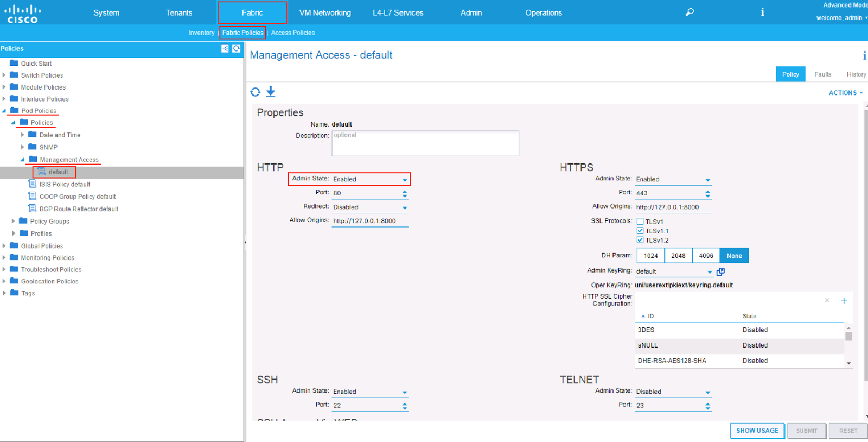Click the ISIS Policy default document icon
Viewport: 868px width, 442px height.
point(33,184)
